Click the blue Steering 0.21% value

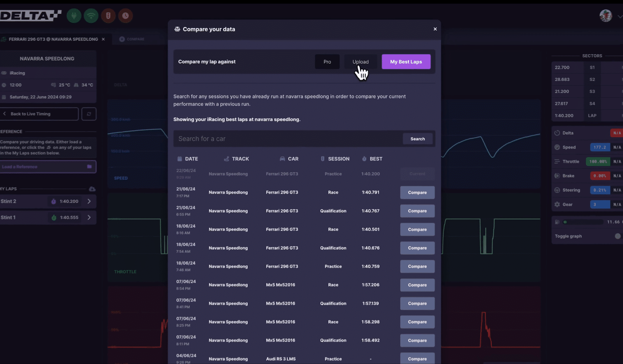click(x=600, y=190)
